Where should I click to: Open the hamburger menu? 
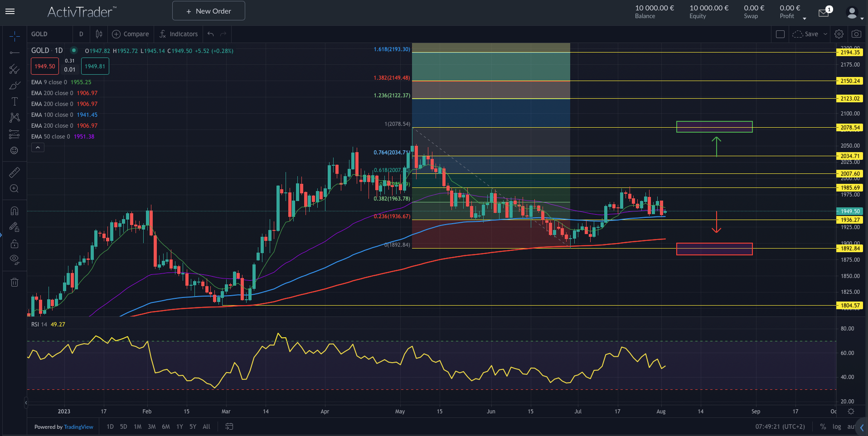click(10, 11)
